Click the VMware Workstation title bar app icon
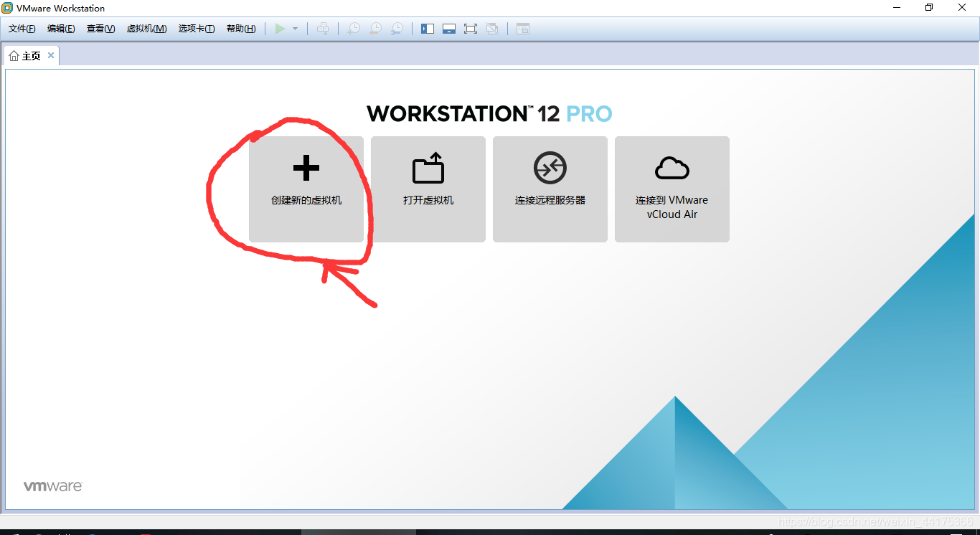 pos(7,8)
